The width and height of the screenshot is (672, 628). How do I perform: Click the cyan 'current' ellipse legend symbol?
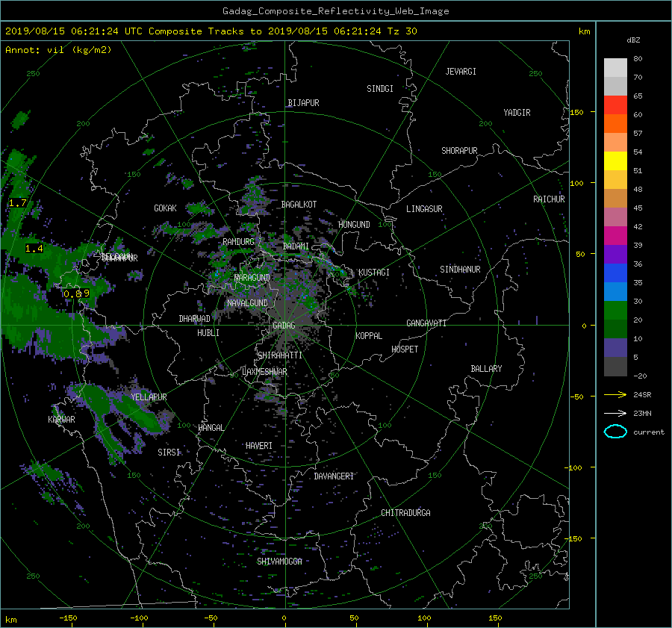tap(615, 432)
